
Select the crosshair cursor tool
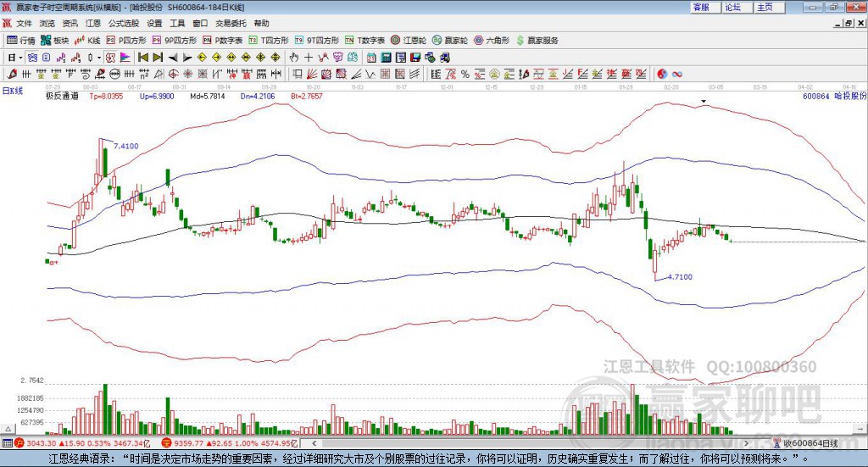tap(309, 58)
